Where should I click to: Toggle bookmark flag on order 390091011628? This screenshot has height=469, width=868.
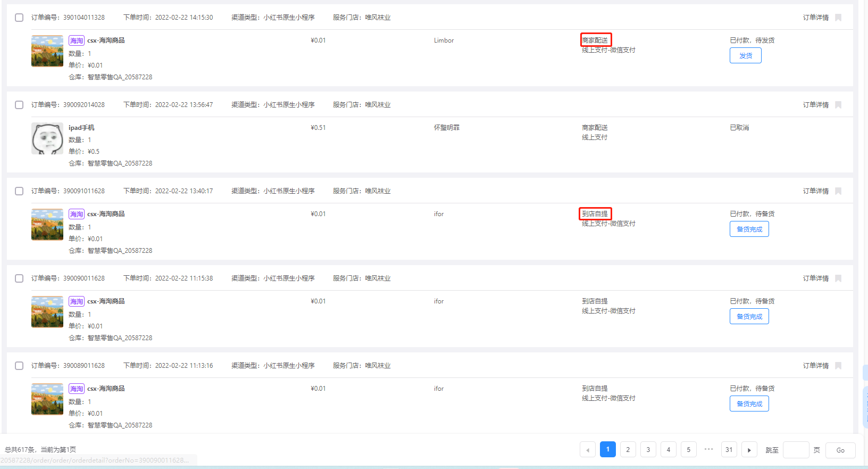coord(838,191)
